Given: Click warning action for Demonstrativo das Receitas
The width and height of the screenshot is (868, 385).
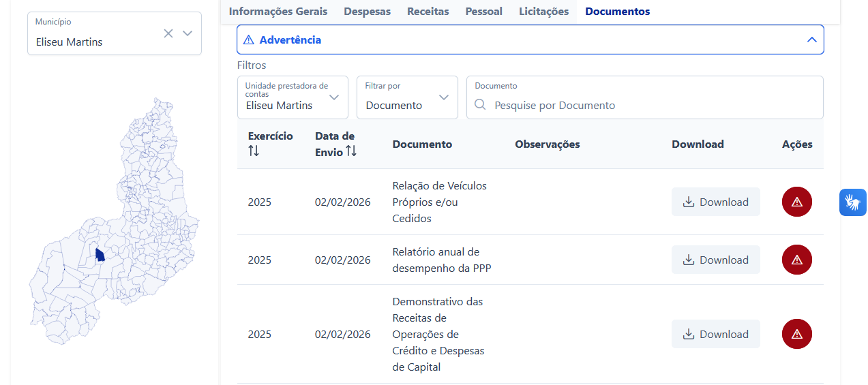Looking at the screenshot, I should (797, 334).
